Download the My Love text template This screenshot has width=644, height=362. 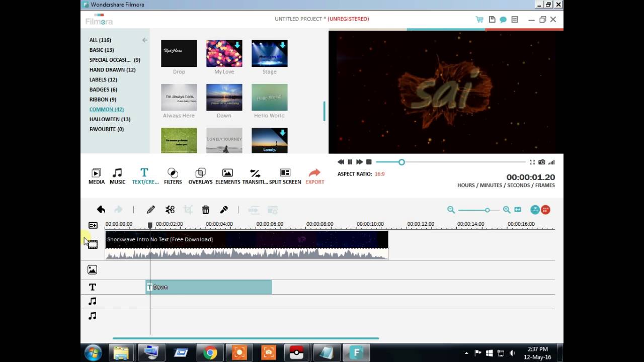pyautogui.click(x=237, y=45)
